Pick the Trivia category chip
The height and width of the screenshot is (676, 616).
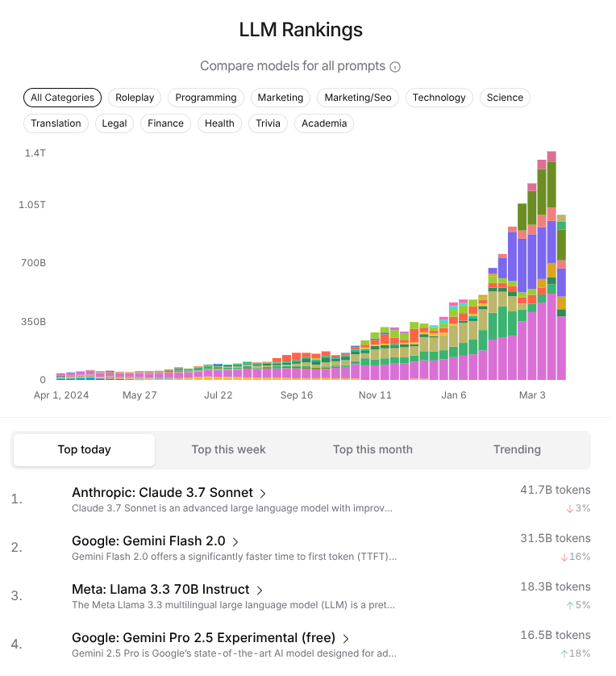click(268, 123)
